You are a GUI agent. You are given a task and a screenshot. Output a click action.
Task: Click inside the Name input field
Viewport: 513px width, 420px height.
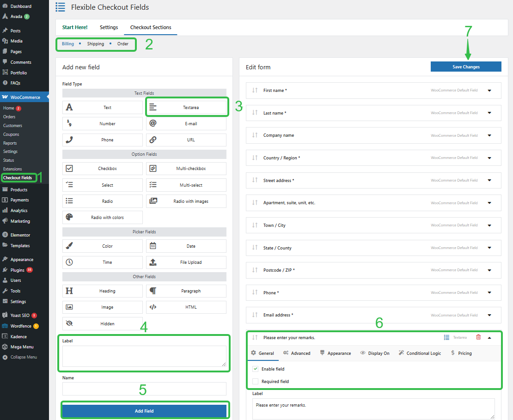coord(144,389)
